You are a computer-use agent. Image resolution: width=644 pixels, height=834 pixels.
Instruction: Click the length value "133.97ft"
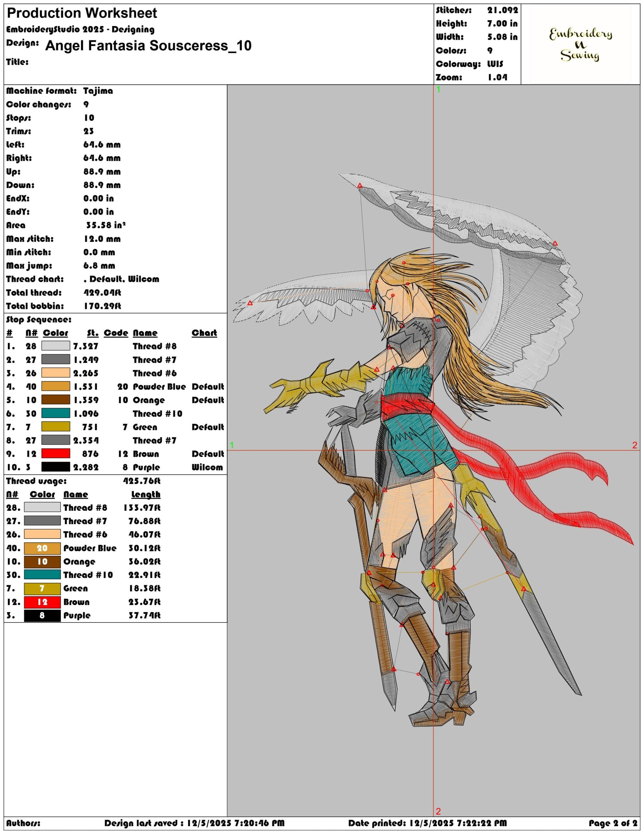[x=142, y=508]
